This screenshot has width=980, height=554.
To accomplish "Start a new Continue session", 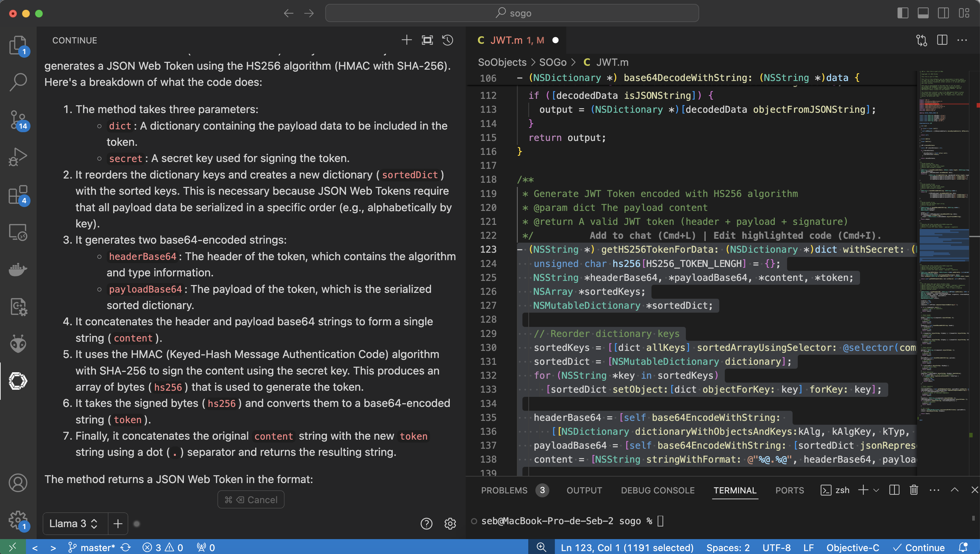I will tap(407, 40).
